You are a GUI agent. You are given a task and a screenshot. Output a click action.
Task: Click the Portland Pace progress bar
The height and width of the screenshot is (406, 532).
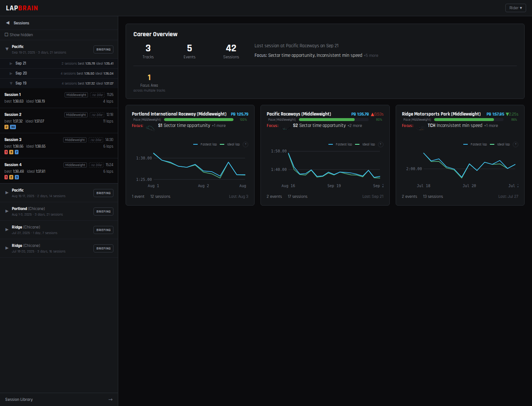[x=199, y=120]
